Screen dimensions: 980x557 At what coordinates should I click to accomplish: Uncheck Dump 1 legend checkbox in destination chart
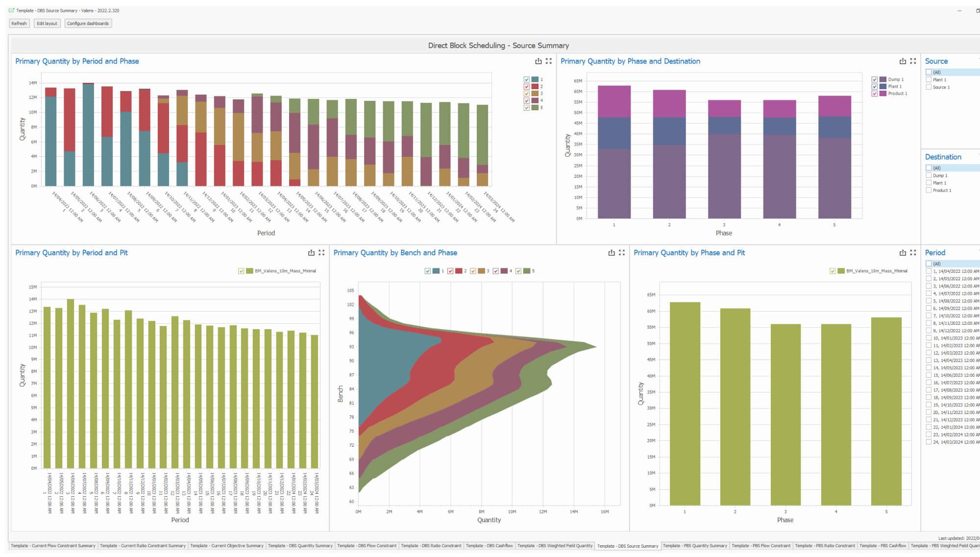click(875, 79)
